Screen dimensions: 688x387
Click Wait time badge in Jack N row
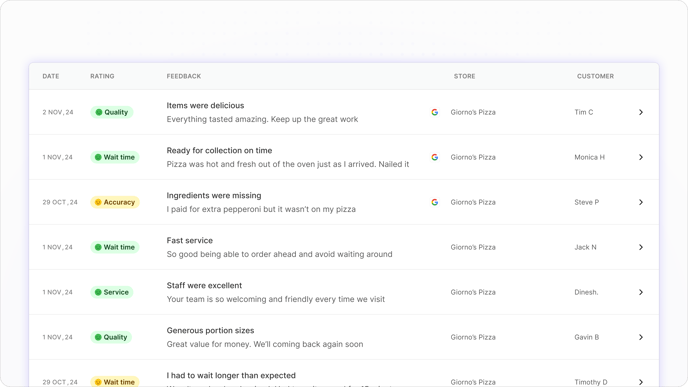click(115, 247)
